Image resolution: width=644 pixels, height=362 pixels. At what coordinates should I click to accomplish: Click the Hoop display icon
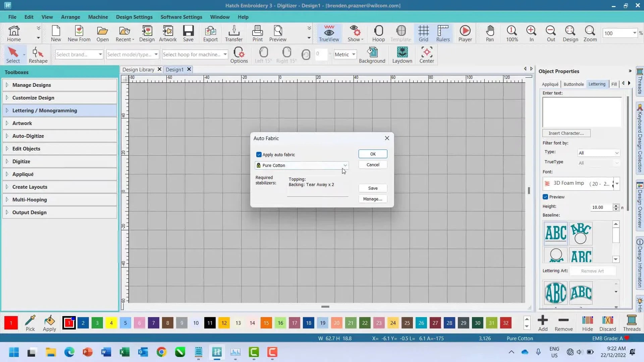[379, 33]
